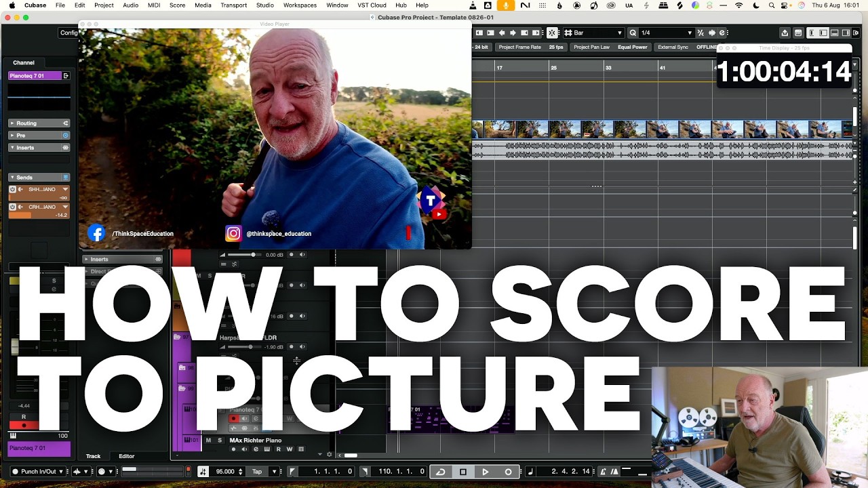This screenshot has width=868, height=488.
Task: Click the Wi-Fi icon in macOS menu bar
Action: click(x=739, y=5)
